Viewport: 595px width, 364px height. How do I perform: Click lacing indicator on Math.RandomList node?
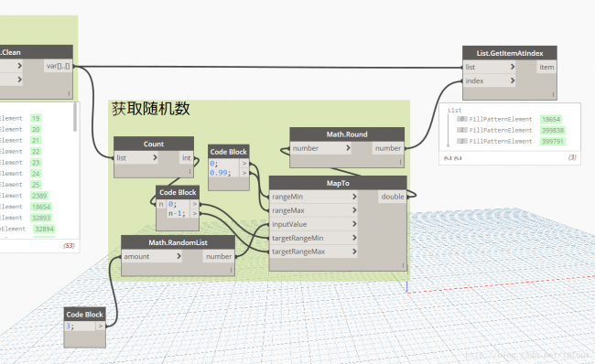click(231, 271)
